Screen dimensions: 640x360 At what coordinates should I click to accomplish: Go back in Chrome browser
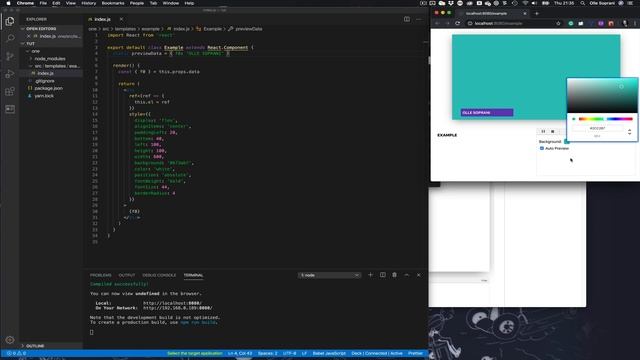(x=437, y=23)
